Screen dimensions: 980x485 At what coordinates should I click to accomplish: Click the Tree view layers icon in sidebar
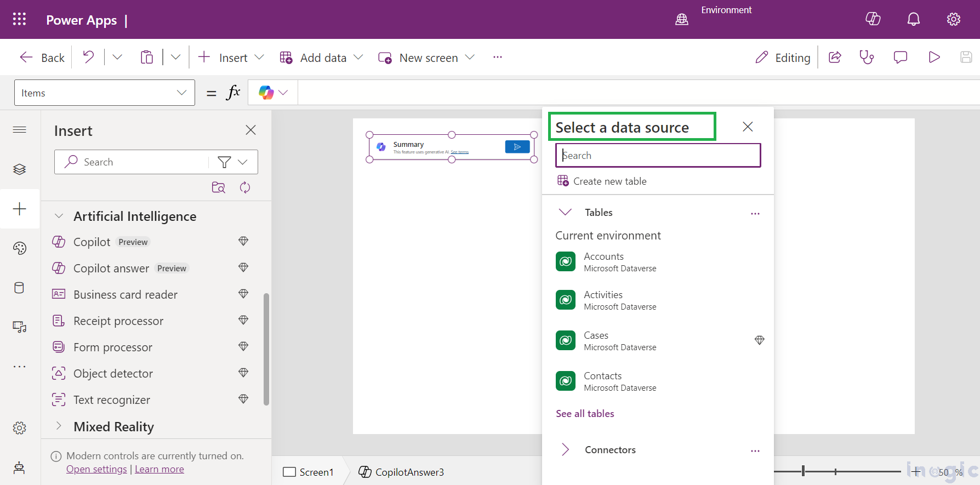click(19, 169)
